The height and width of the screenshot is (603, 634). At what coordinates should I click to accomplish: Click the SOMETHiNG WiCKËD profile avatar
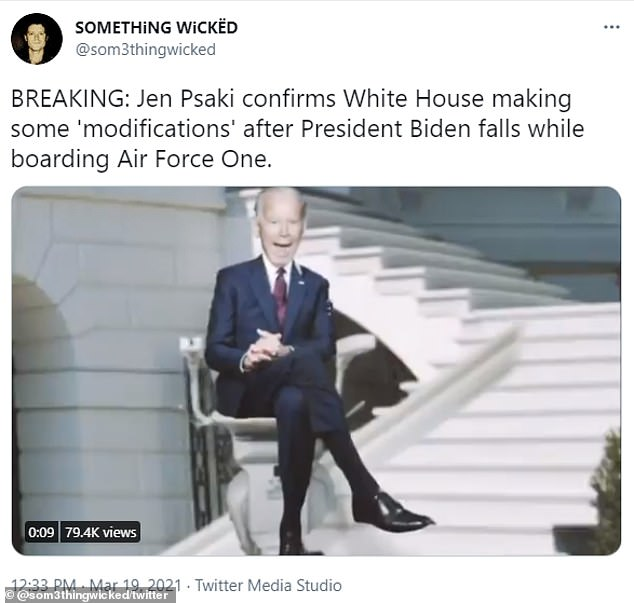point(37,39)
